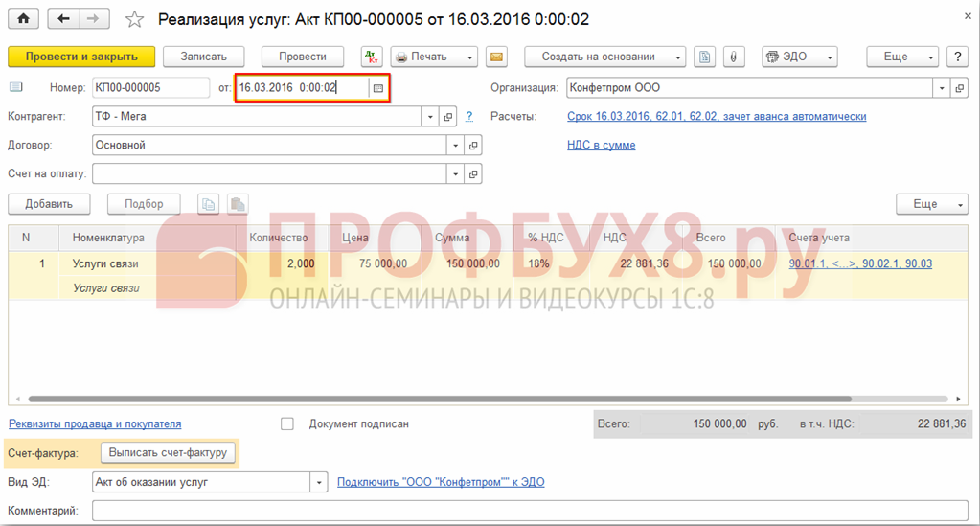Select Услуги связи nomenclature cell

click(148, 263)
